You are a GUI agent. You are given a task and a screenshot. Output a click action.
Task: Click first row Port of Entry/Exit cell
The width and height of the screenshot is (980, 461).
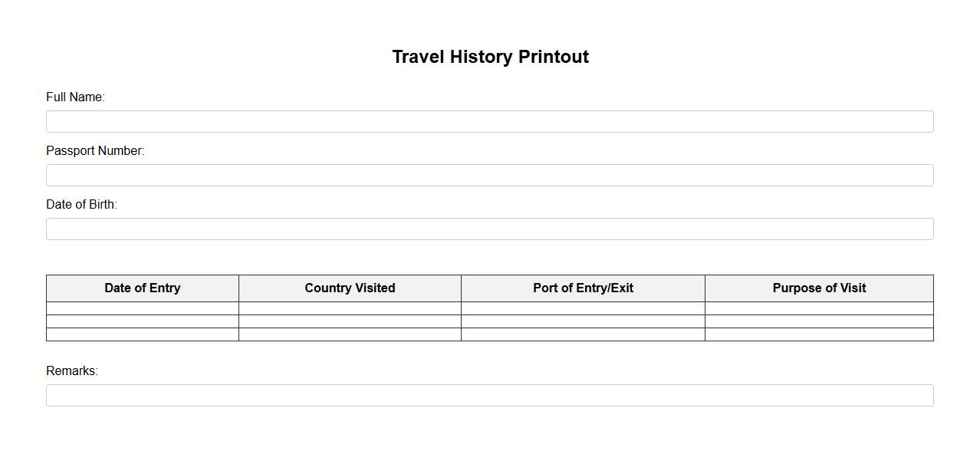tap(583, 308)
